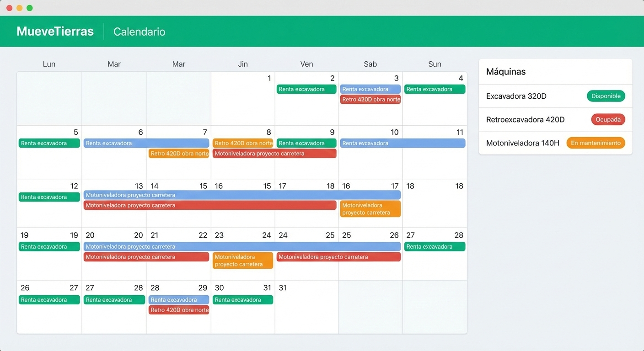Click the Máquinas panel header
644x351 pixels.
(x=506, y=71)
